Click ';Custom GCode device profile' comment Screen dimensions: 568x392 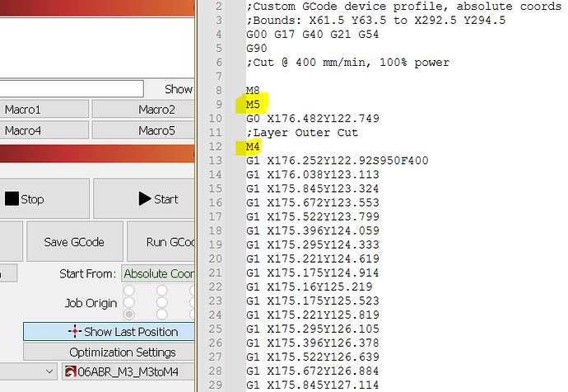404,6
